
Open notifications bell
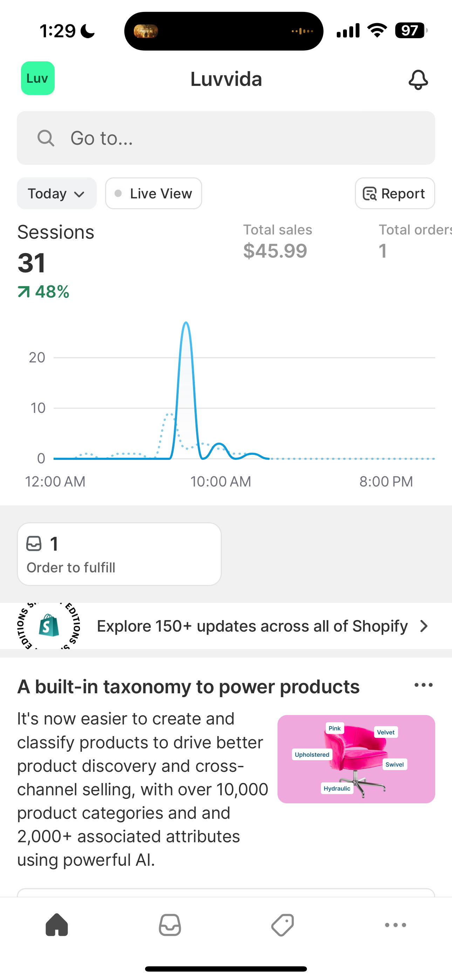(x=418, y=80)
